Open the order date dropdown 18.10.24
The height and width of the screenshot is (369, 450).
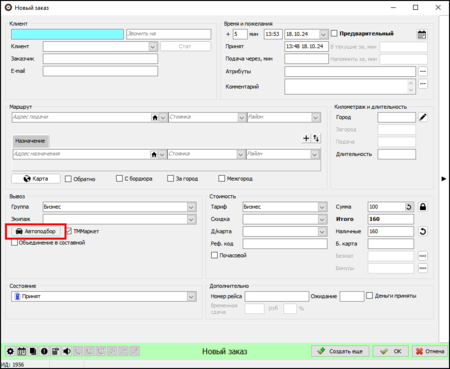[323, 34]
